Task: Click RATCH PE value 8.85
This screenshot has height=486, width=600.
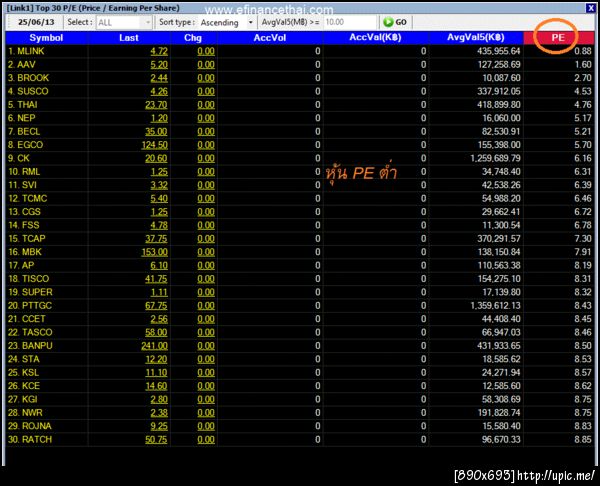Action: tap(583, 439)
